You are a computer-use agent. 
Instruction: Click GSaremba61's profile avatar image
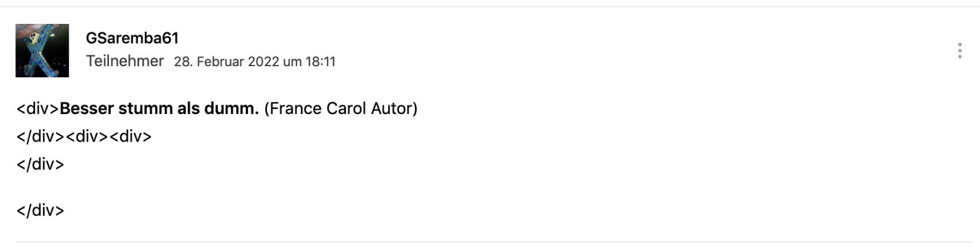pyautogui.click(x=42, y=51)
